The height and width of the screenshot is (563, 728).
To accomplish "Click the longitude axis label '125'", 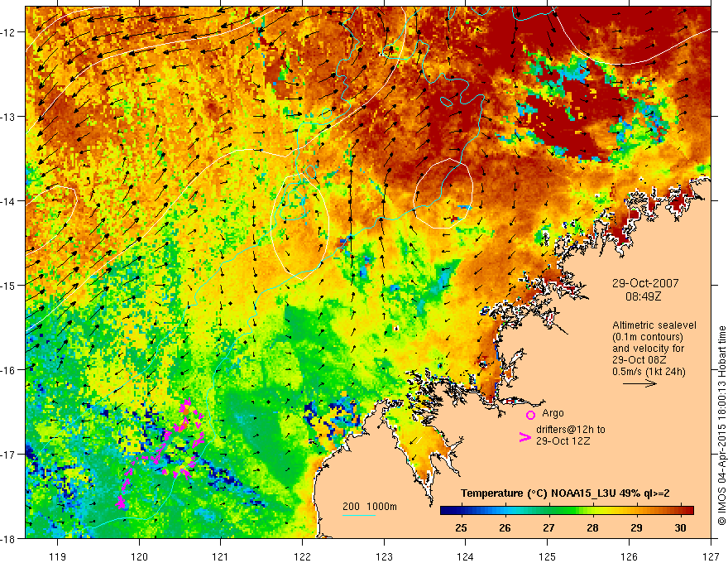I will [548, 556].
